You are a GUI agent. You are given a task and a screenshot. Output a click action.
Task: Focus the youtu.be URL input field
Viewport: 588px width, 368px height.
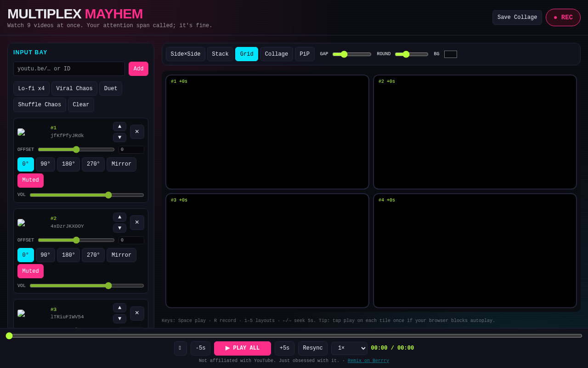[69, 69]
